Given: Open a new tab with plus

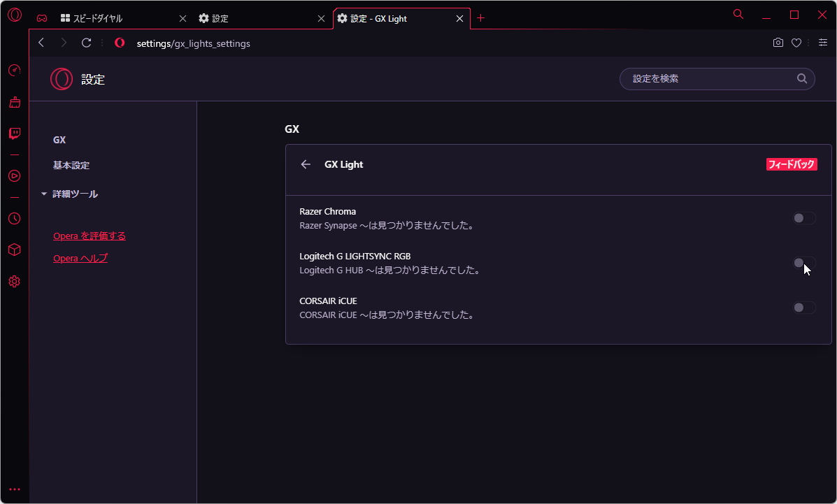Looking at the screenshot, I should coord(480,18).
